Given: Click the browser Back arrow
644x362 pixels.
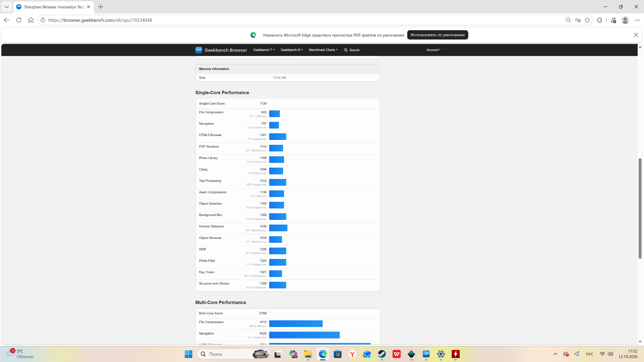Looking at the screenshot, I should coord(7,20).
